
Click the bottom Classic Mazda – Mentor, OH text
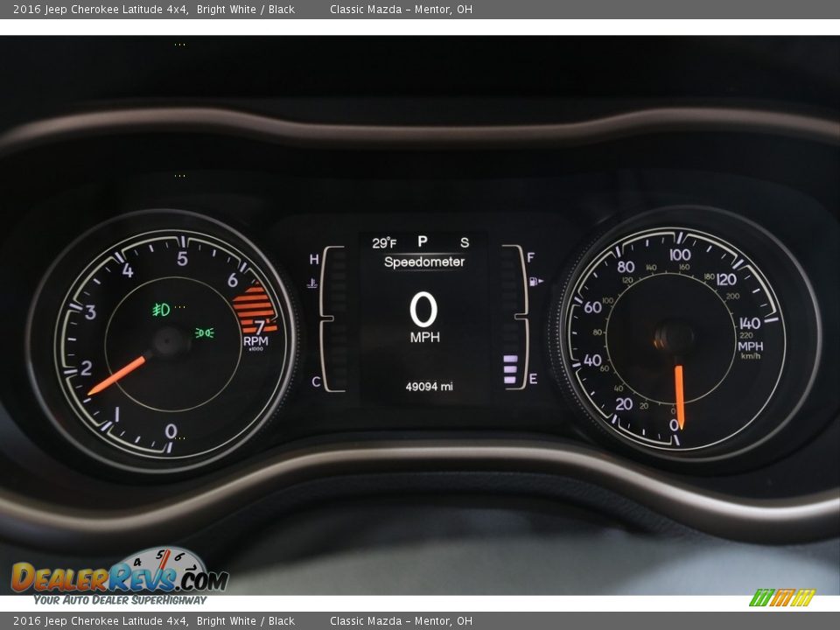pyautogui.click(x=401, y=621)
